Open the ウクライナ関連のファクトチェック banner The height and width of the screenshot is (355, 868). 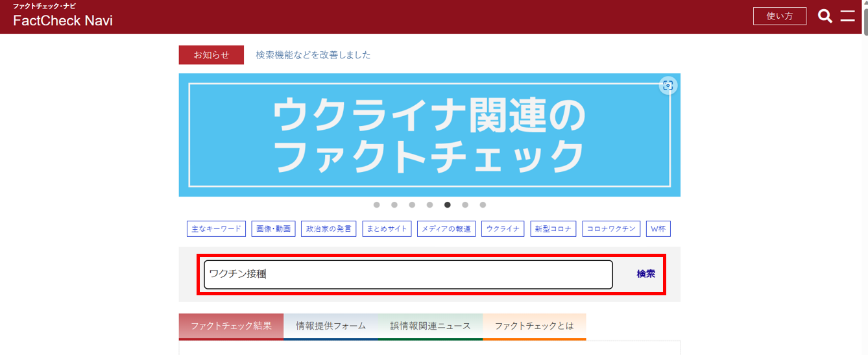point(429,135)
